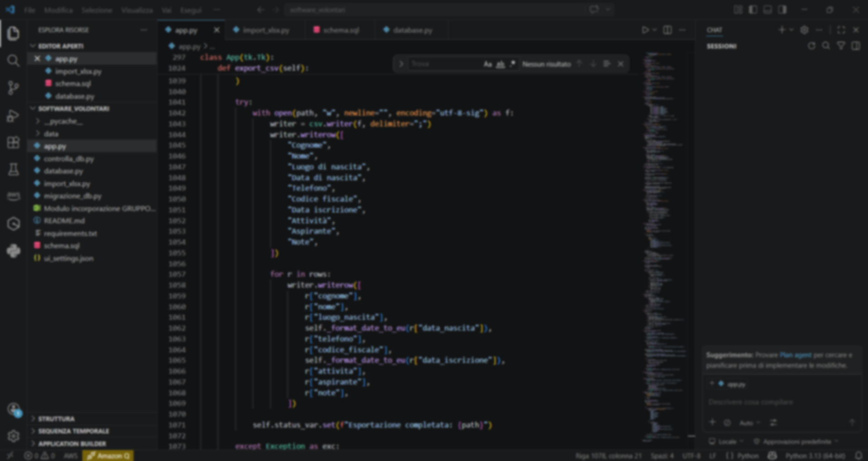Open the Testing flask view
The image size is (868, 461).
14,170
